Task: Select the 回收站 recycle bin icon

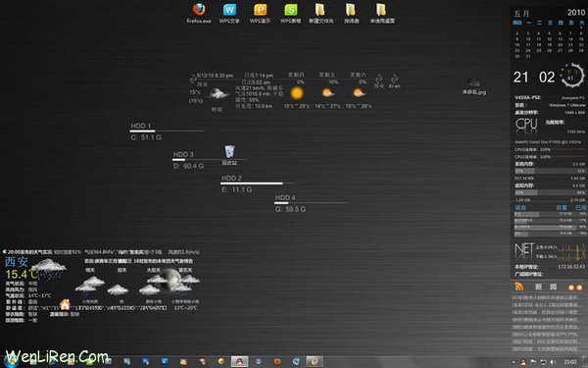Action: coord(229,155)
